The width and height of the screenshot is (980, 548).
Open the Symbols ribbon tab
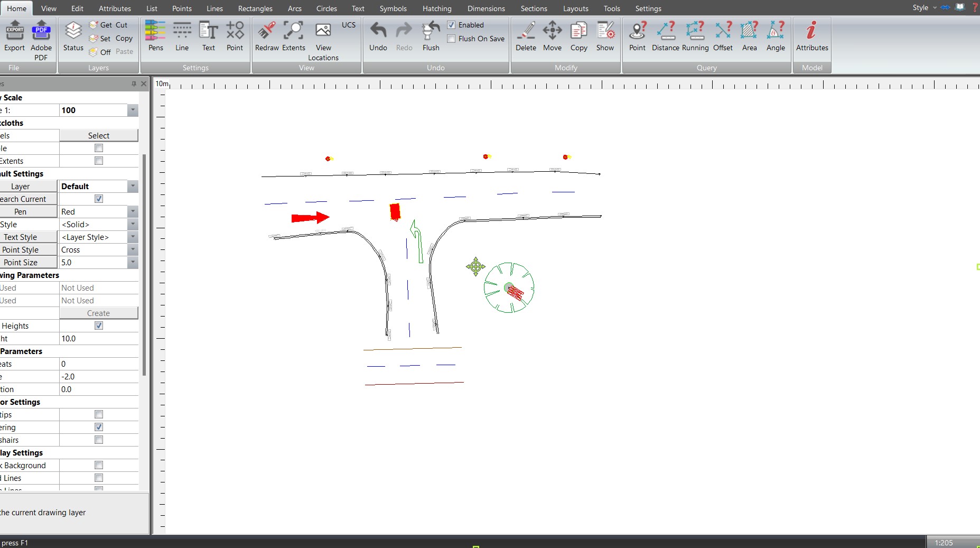(393, 8)
